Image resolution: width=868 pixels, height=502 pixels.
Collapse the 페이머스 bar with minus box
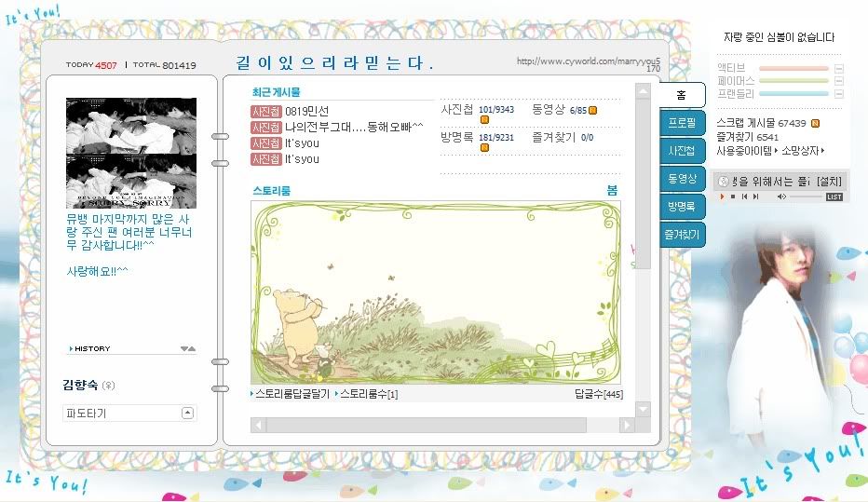838,81
